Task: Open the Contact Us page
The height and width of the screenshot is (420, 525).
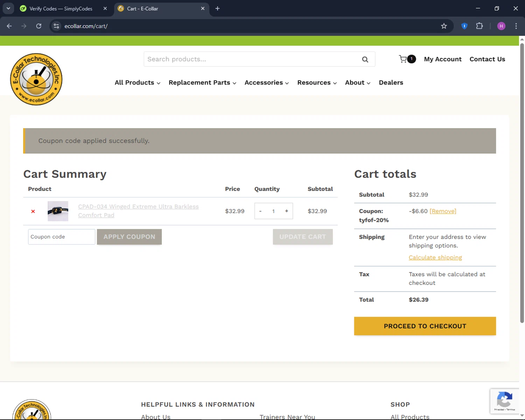Action: [487, 59]
